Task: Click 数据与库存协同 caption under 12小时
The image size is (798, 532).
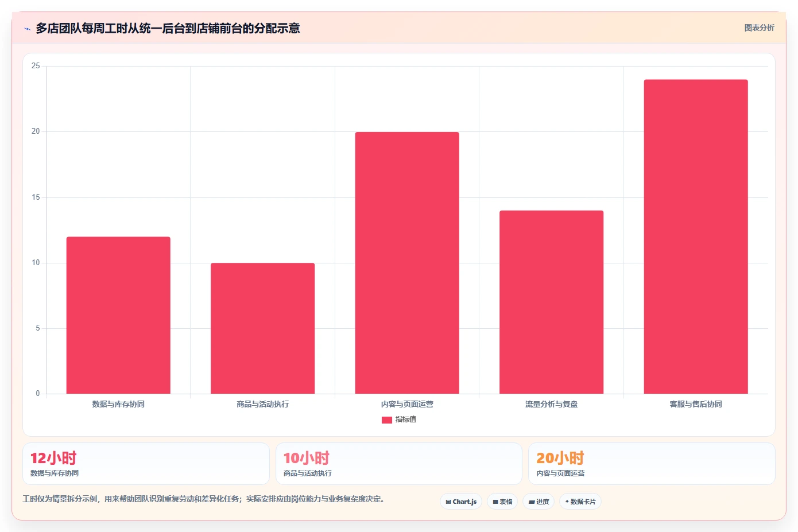Action: pyautogui.click(x=55, y=473)
